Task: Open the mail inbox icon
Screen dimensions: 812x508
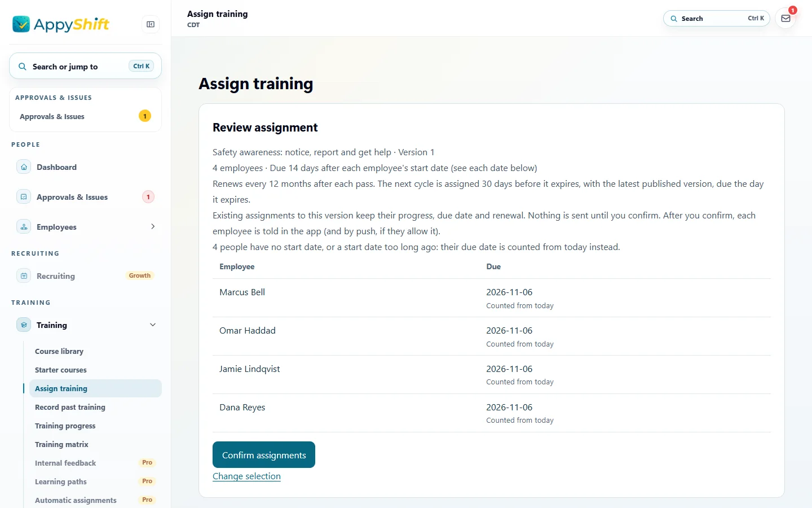Action: tap(785, 19)
